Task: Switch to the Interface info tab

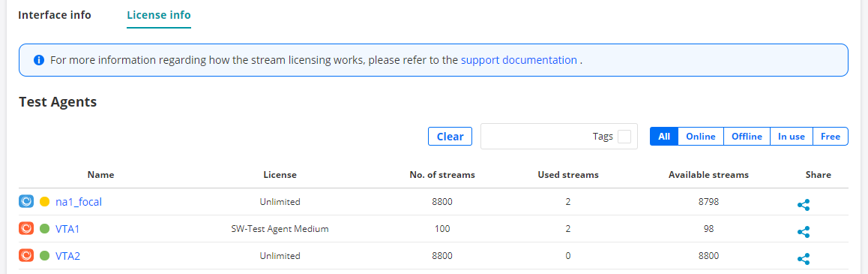Action: [55, 15]
